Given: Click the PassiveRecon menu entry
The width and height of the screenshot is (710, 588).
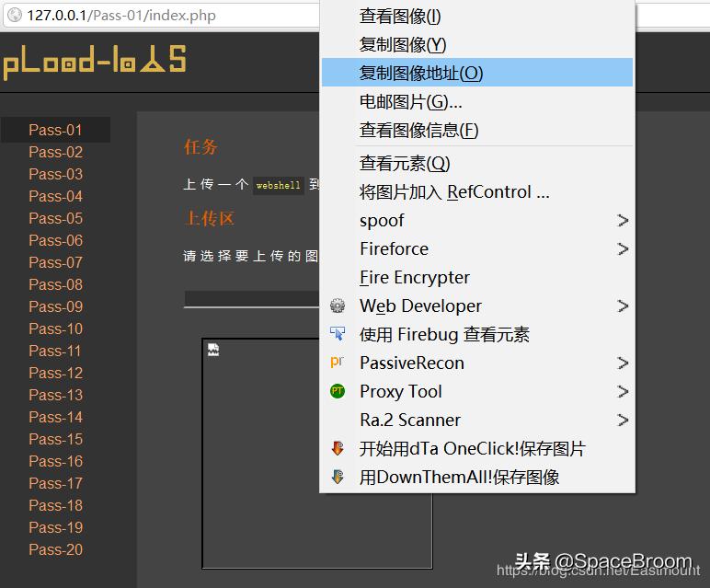Looking at the screenshot, I should 477,363.
